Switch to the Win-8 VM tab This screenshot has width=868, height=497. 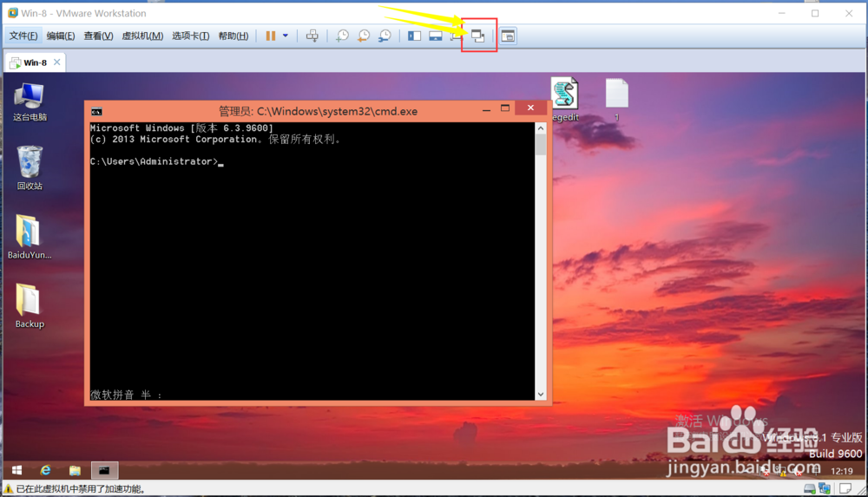(x=35, y=62)
